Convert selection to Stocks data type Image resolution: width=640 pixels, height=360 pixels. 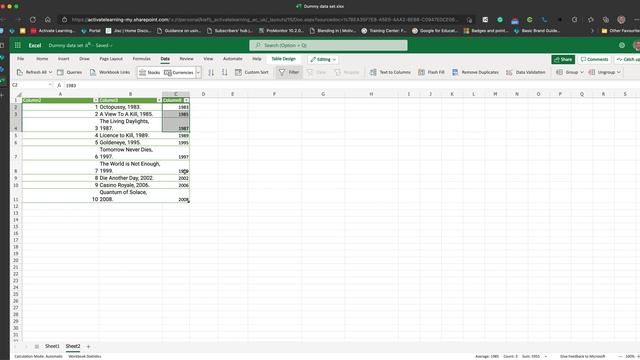click(x=149, y=72)
